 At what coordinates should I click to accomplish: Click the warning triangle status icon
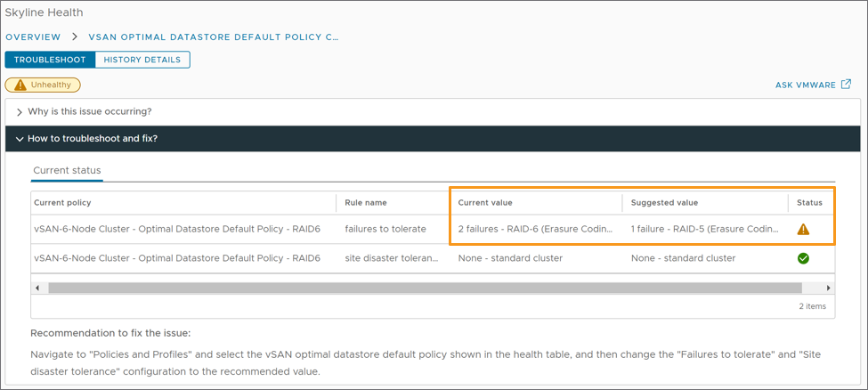click(x=803, y=229)
